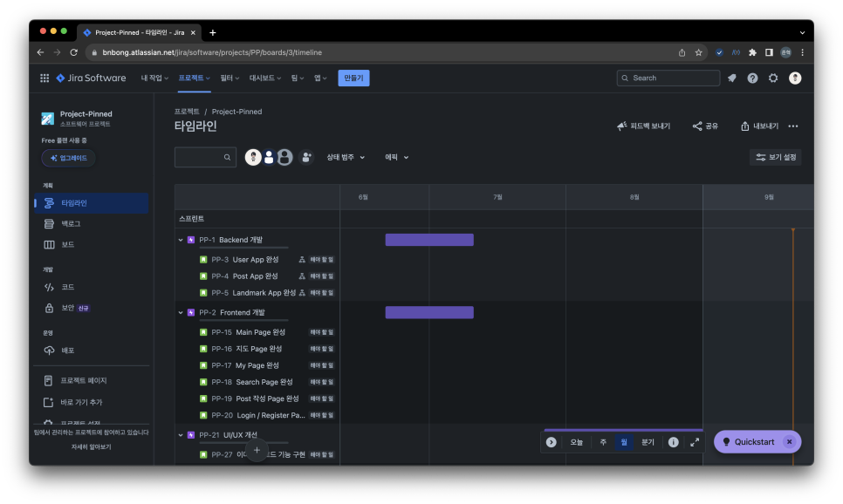Open Jira settings gear icon
This screenshot has height=504, width=843.
[x=773, y=78]
